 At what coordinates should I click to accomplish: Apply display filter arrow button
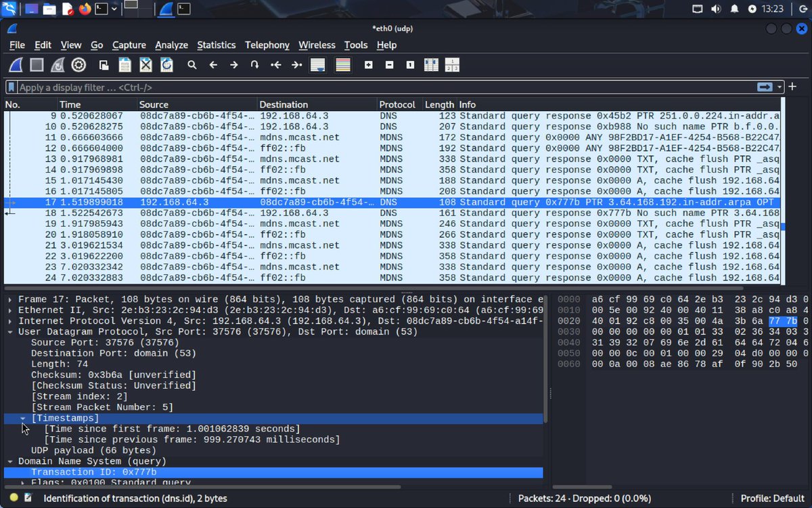click(x=765, y=87)
